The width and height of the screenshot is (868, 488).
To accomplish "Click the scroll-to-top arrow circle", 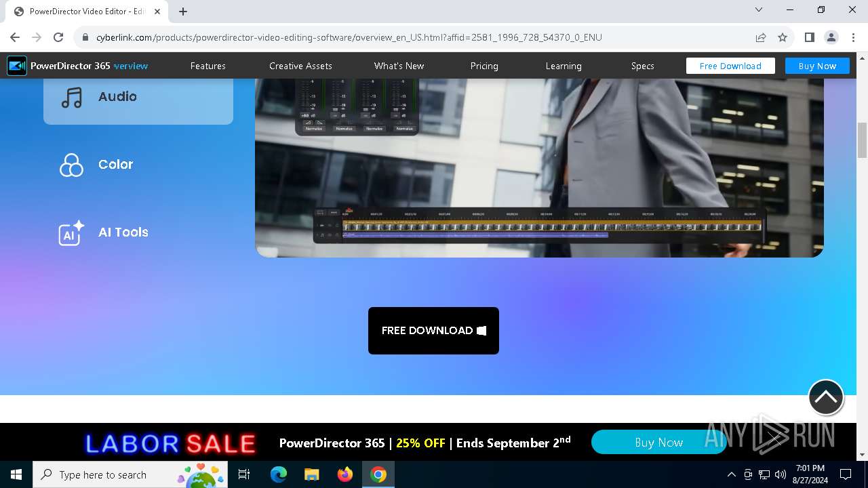I will coord(825,397).
